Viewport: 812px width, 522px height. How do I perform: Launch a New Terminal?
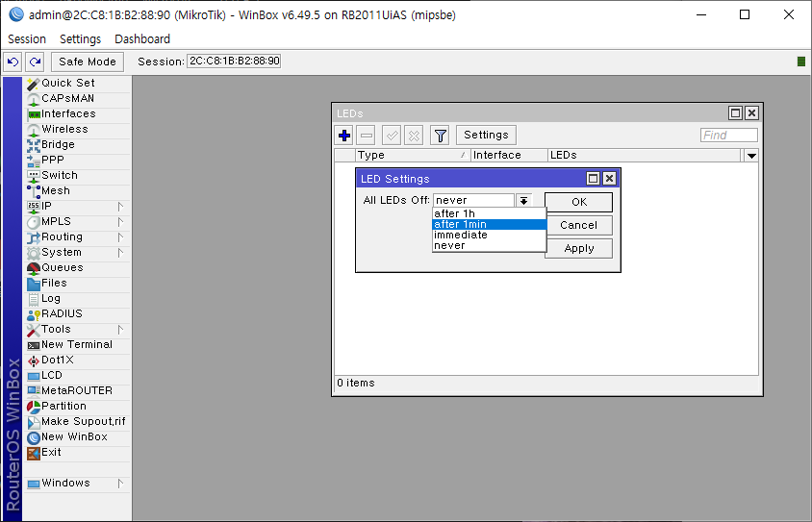(x=78, y=345)
